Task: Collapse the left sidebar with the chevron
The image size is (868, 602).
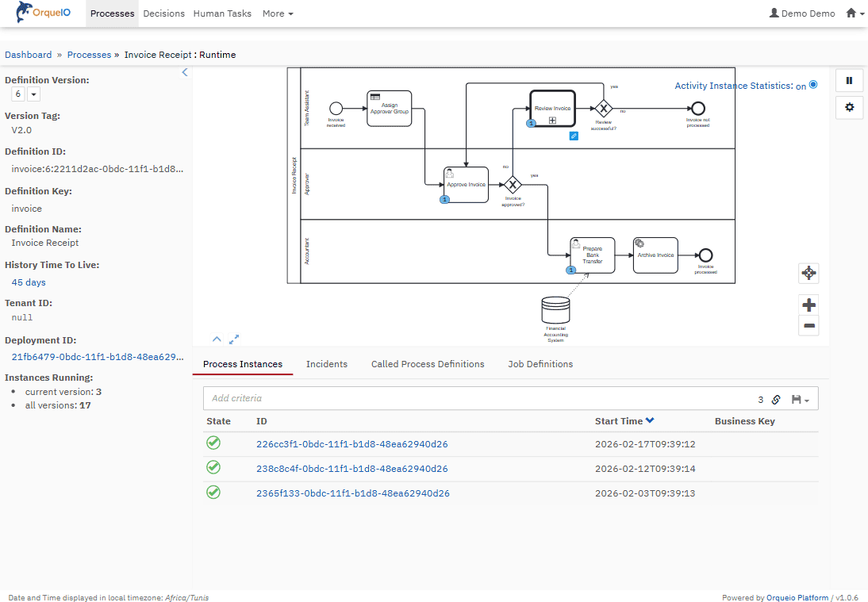Action: [185, 72]
